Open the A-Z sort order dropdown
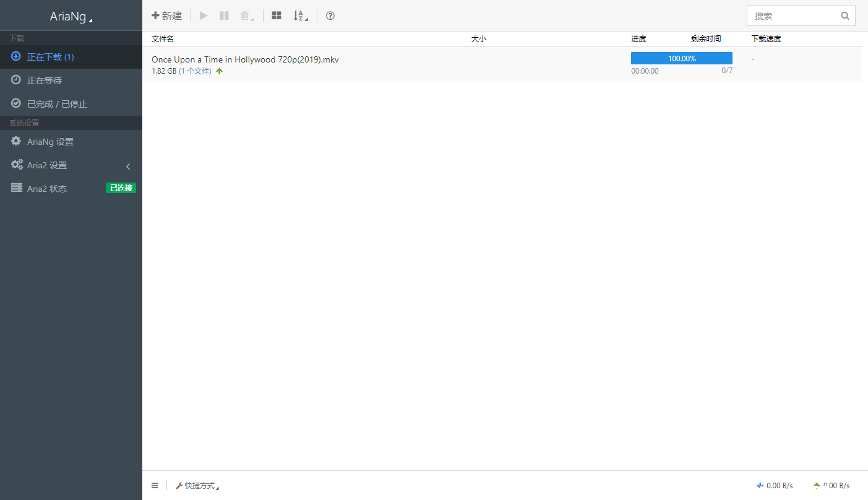This screenshot has width=868, height=500. [x=300, y=15]
